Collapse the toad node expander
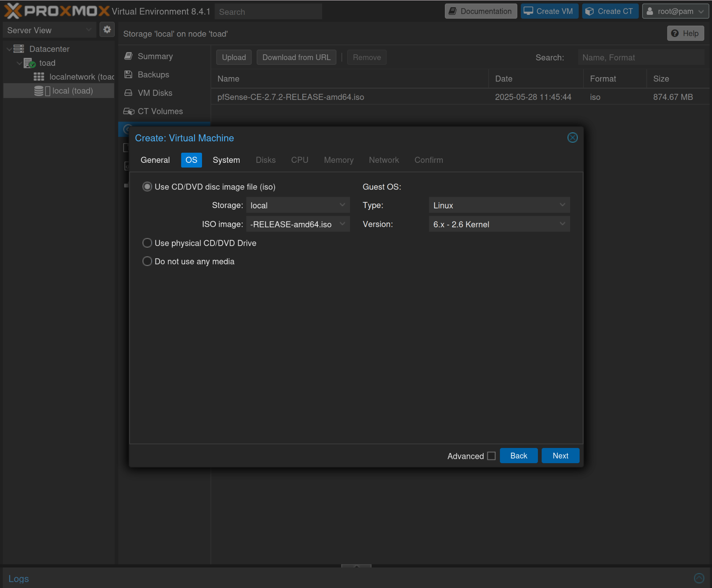 (x=19, y=63)
